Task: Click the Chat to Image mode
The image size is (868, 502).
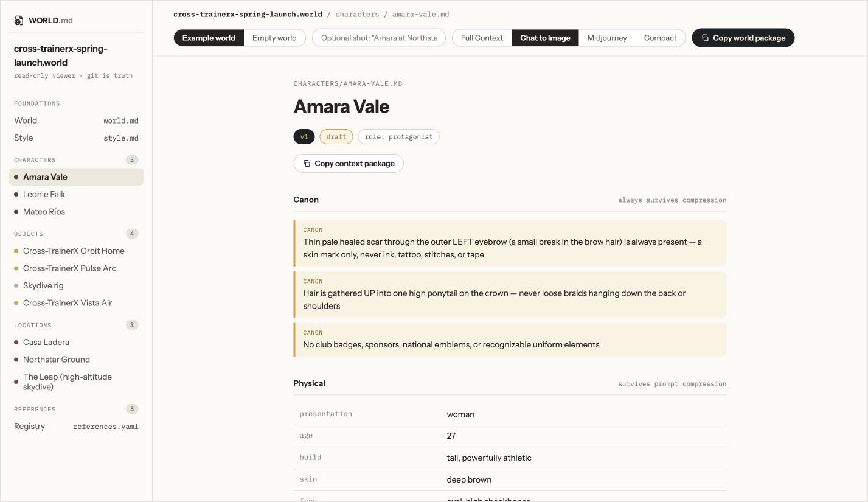Action: [x=545, y=38]
